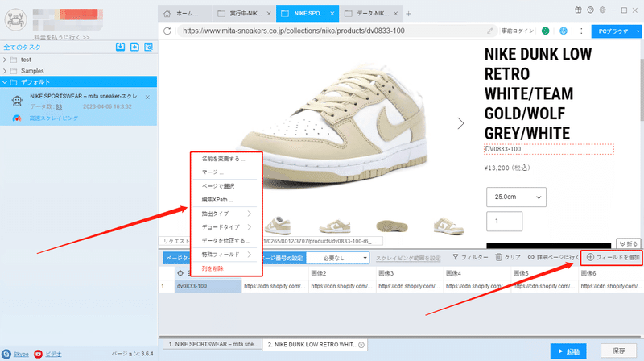
Task: Click the クリア button
Action: click(508, 257)
